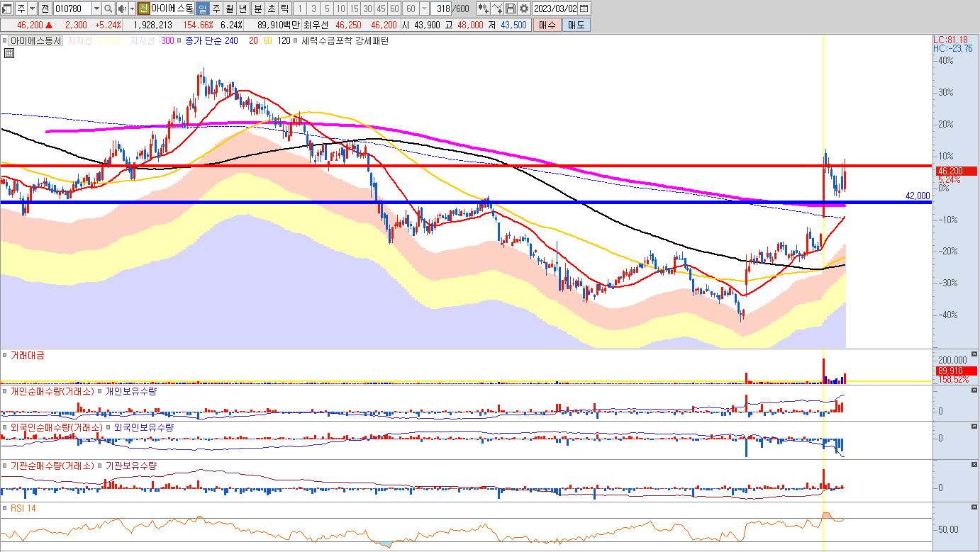980x552 pixels.
Task: Switch to the 틱 tick period tab
Action: [284, 9]
